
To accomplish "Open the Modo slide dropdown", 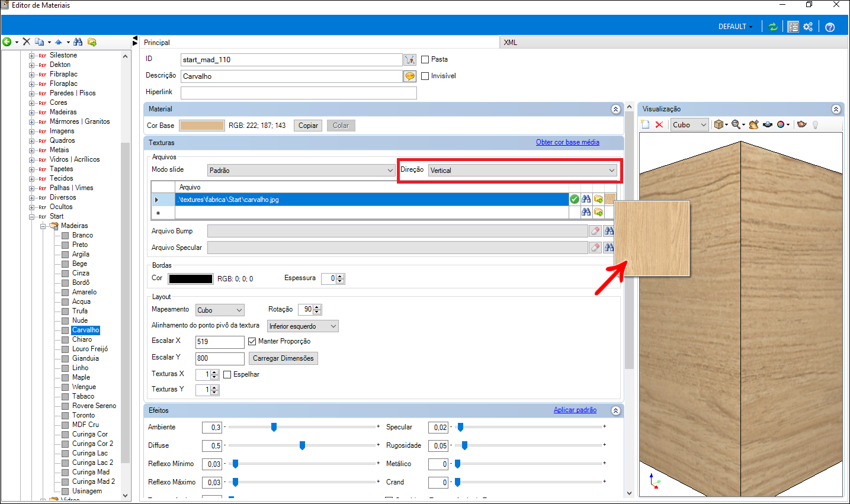I will click(301, 171).
